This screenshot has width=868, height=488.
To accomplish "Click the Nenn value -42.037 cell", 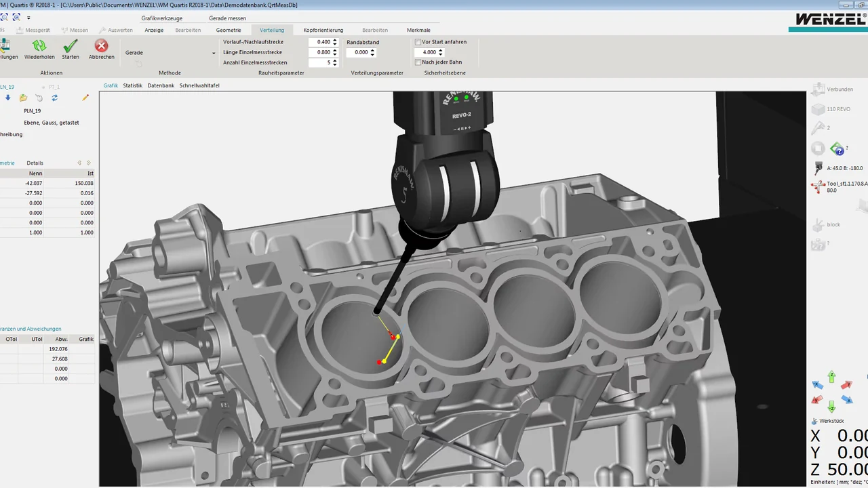I will (x=22, y=183).
